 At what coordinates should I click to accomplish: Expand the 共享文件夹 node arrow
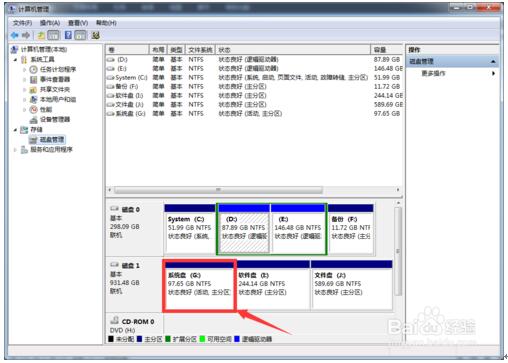point(25,90)
